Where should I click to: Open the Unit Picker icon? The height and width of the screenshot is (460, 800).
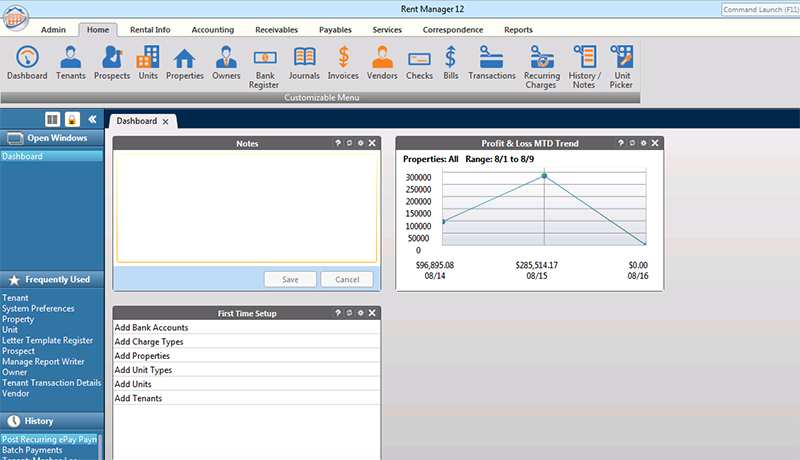click(x=621, y=67)
